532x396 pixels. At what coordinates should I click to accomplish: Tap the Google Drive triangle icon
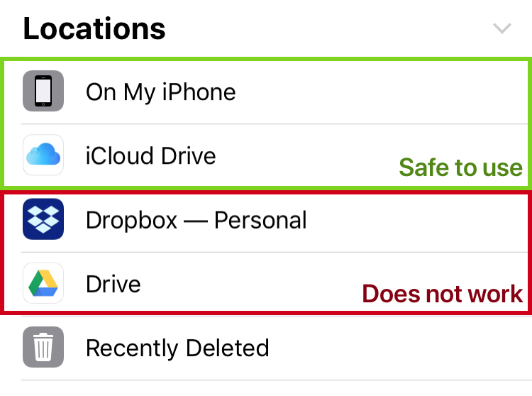tap(43, 283)
